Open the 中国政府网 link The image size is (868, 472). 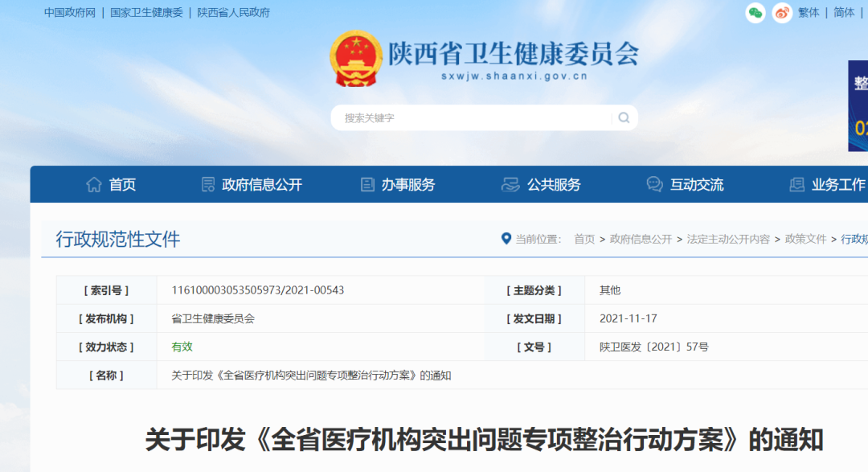70,13
